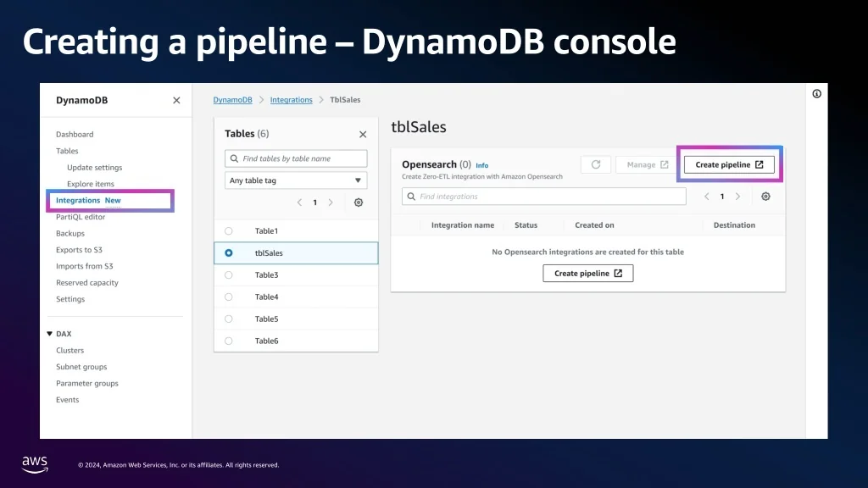Click the Info link beside Opensearch
Viewport: 868px width, 488px height.
(x=481, y=165)
